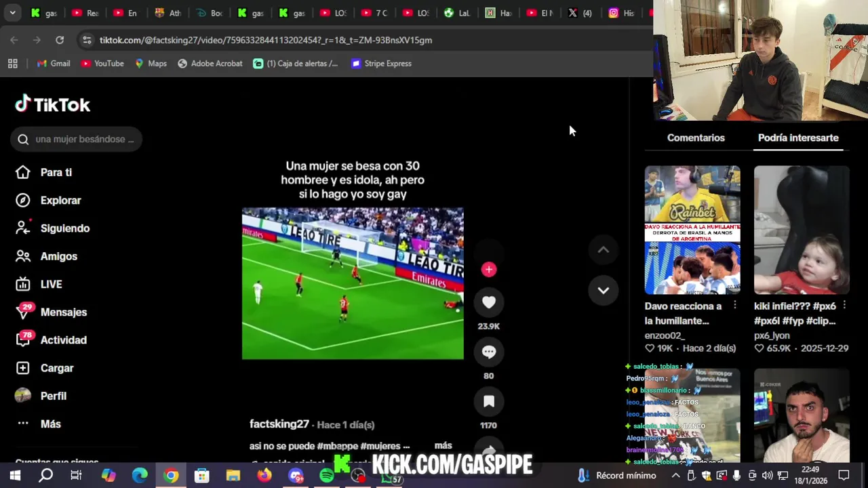Open Récord mínimo weather widget
Image resolution: width=868 pixels, height=488 pixels.
617,475
